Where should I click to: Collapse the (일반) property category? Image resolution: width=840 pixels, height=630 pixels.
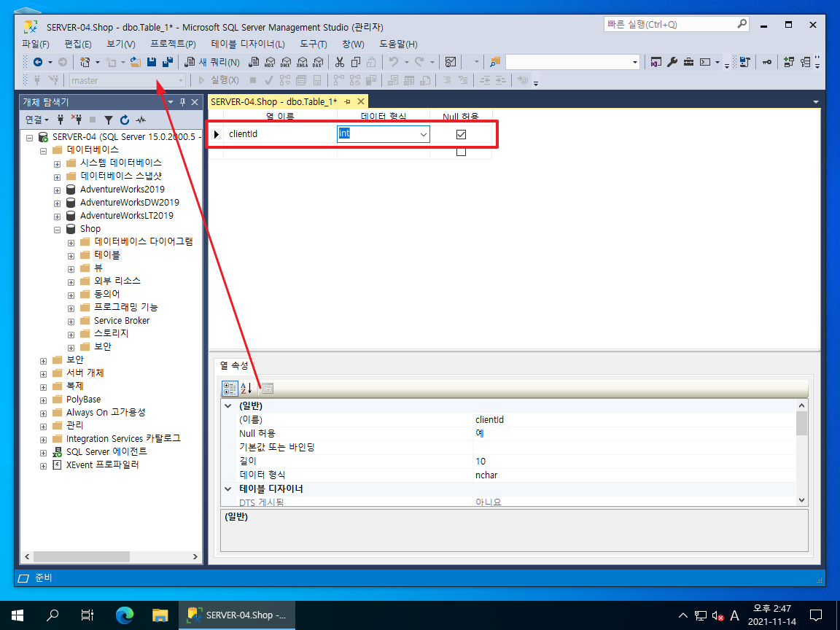228,406
